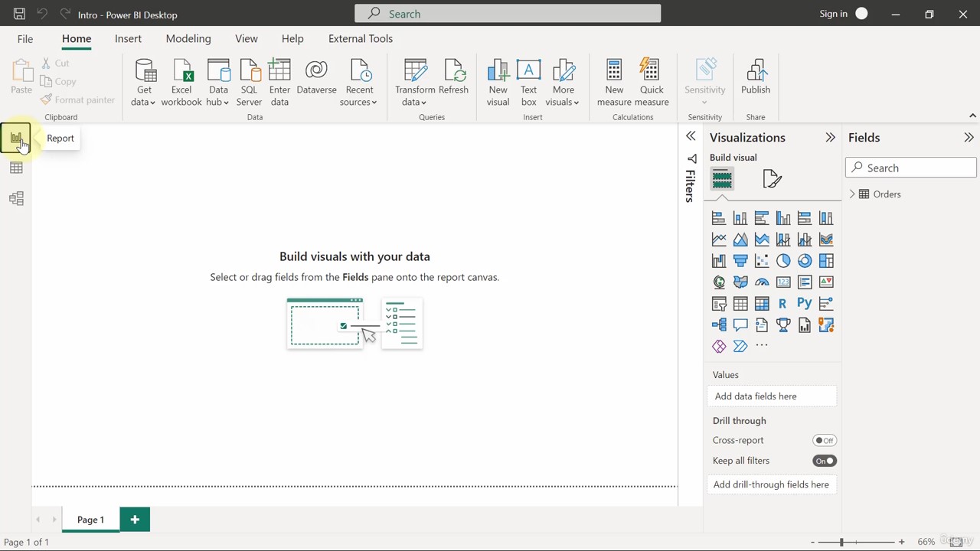Image resolution: width=980 pixels, height=551 pixels.
Task: Choose the pie chart visual
Action: (783, 261)
